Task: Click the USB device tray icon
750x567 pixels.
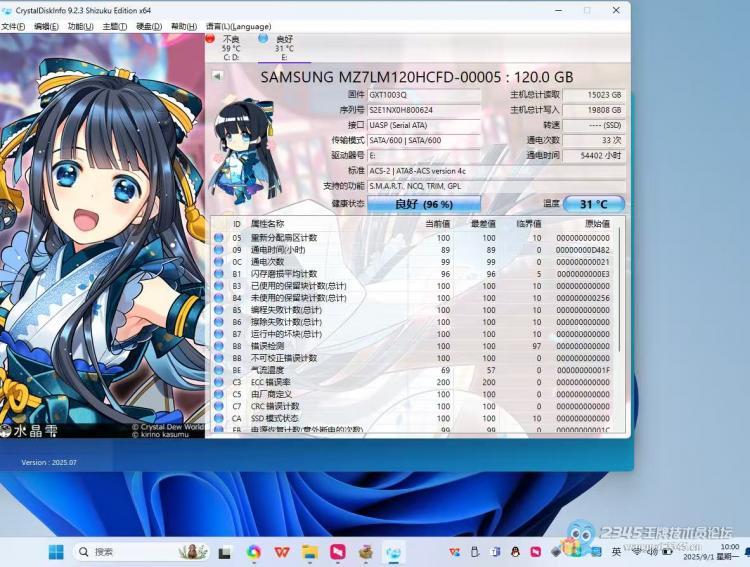Action: [x=474, y=552]
